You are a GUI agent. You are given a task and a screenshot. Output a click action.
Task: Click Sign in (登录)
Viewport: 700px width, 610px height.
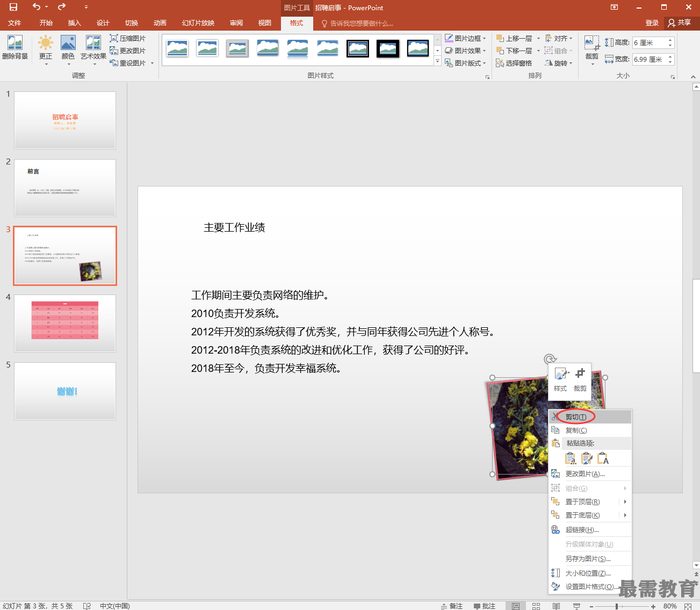[x=652, y=23]
